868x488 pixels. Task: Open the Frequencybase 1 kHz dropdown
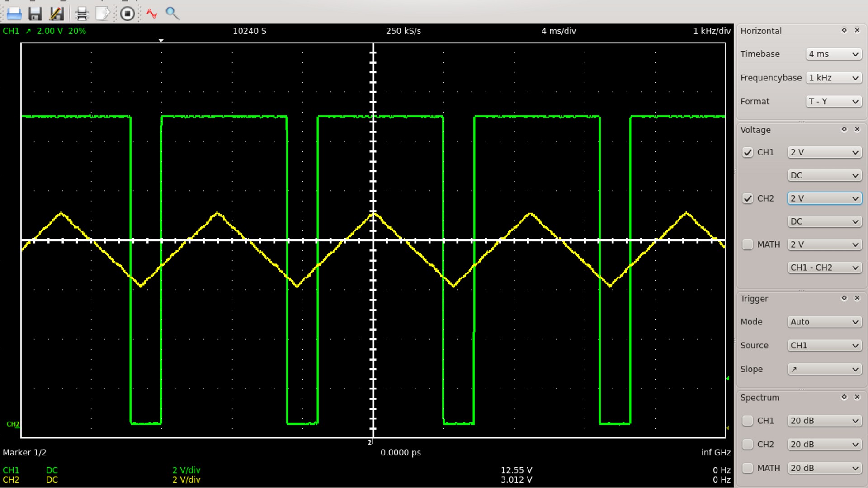pos(833,78)
